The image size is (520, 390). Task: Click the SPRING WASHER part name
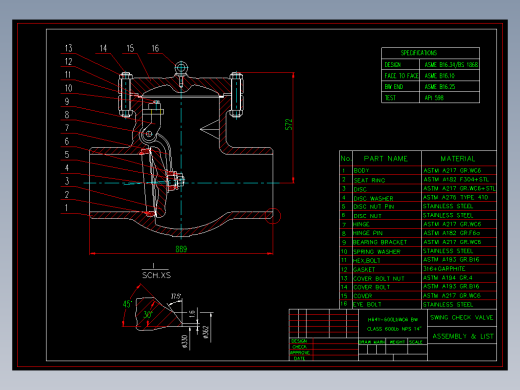(x=377, y=251)
